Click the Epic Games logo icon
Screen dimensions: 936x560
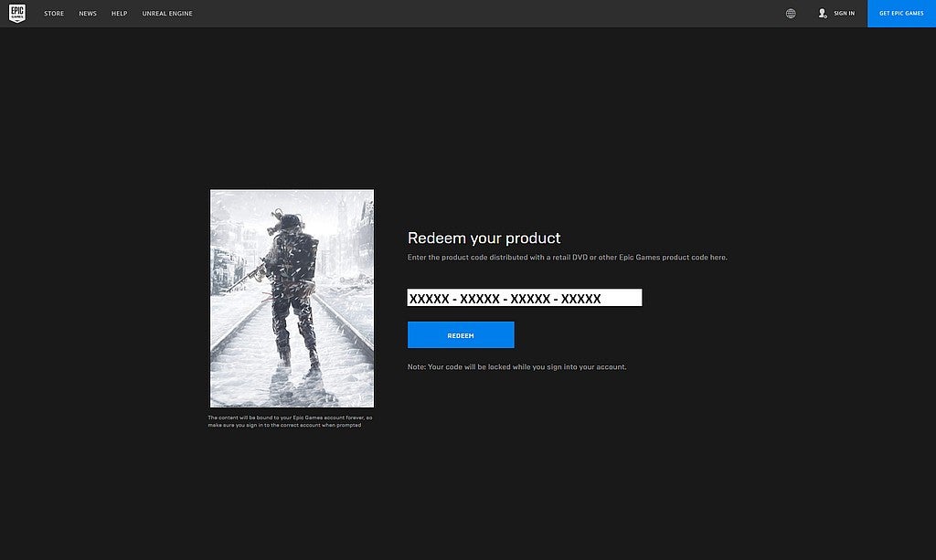(17, 13)
